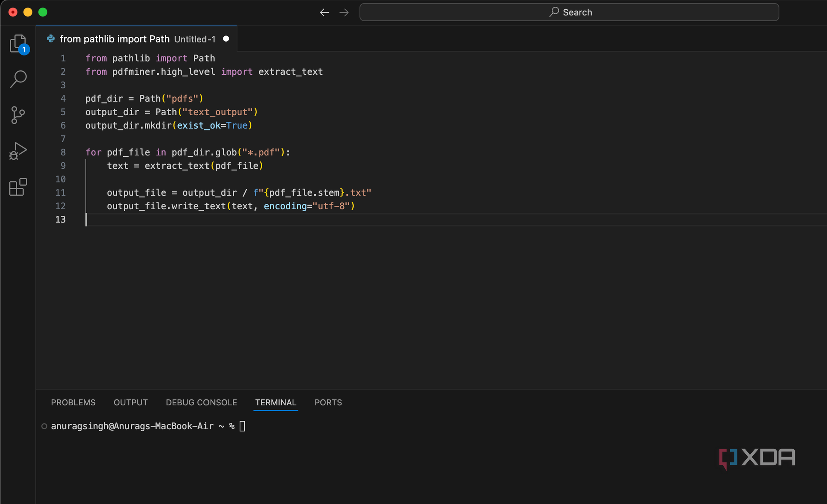The width and height of the screenshot is (827, 504).
Task: Click the Go Back arrow
Action: coord(324,12)
